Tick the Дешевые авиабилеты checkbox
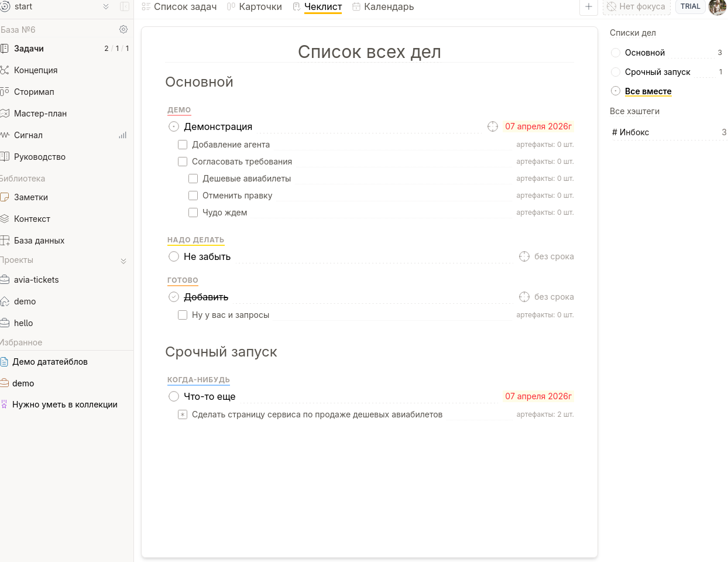 193,179
